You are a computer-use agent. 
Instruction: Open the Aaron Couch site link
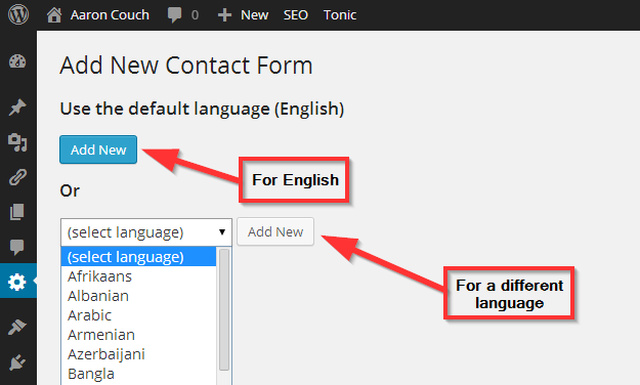[x=110, y=15]
